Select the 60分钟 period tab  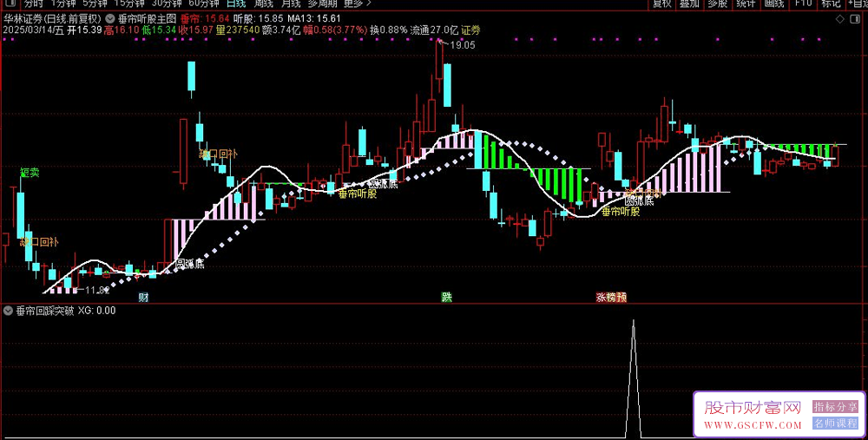[x=204, y=3]
